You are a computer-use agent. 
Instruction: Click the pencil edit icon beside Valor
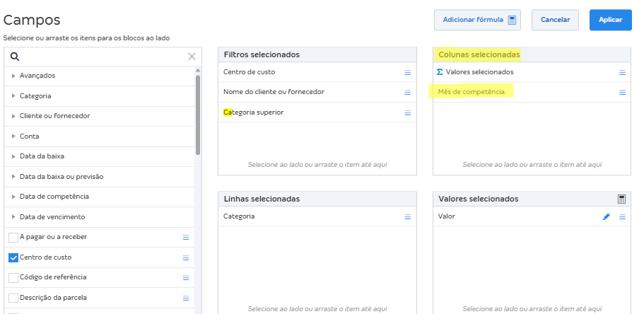tap(606, 217)
